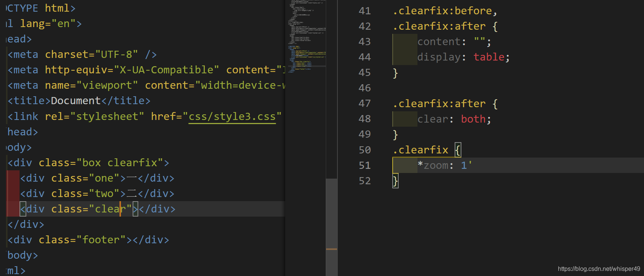Click line number 45 in CSS editor
Screen dimensions: 644x276
(364, 73)
